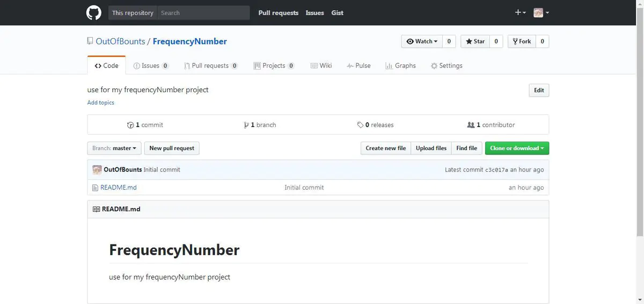
Task: Star this repository
Action: tap(475, 41)
